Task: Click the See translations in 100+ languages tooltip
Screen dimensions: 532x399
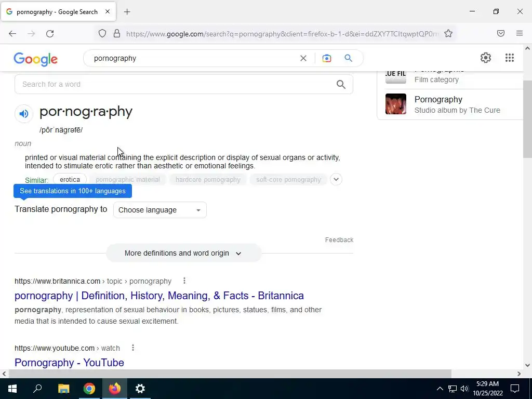Action: (73, 191)
